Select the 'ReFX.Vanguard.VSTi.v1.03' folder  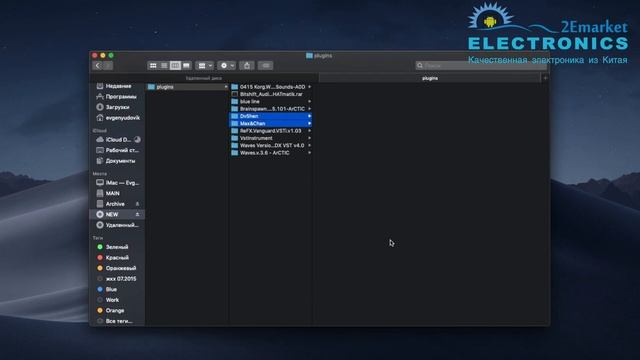[x=271, y=131]
